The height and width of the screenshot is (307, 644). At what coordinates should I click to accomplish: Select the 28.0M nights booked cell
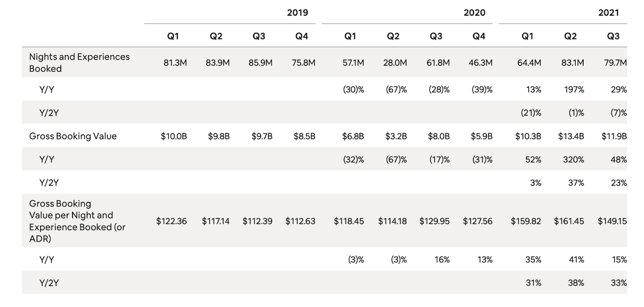(x=396, y=63)
